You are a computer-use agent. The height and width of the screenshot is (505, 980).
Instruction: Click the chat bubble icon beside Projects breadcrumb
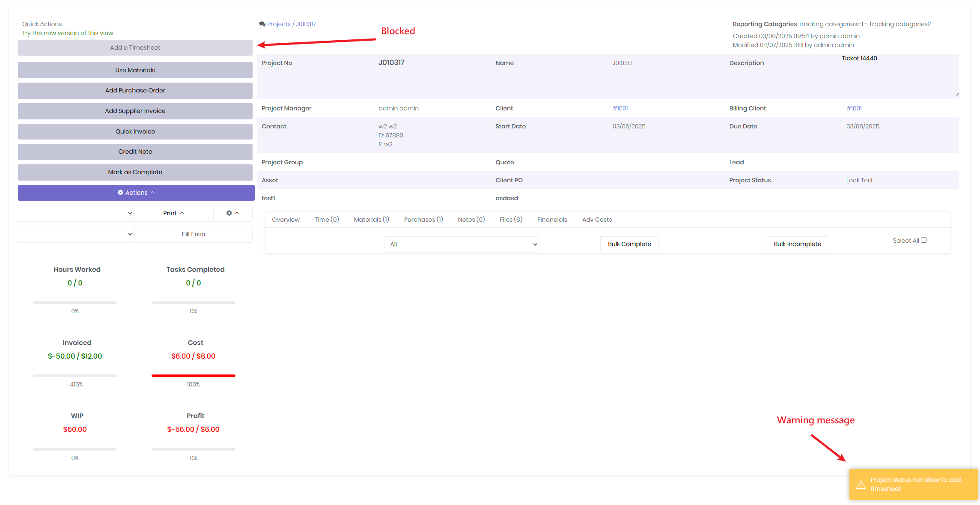pyautogui.click(x=262, y=24)
